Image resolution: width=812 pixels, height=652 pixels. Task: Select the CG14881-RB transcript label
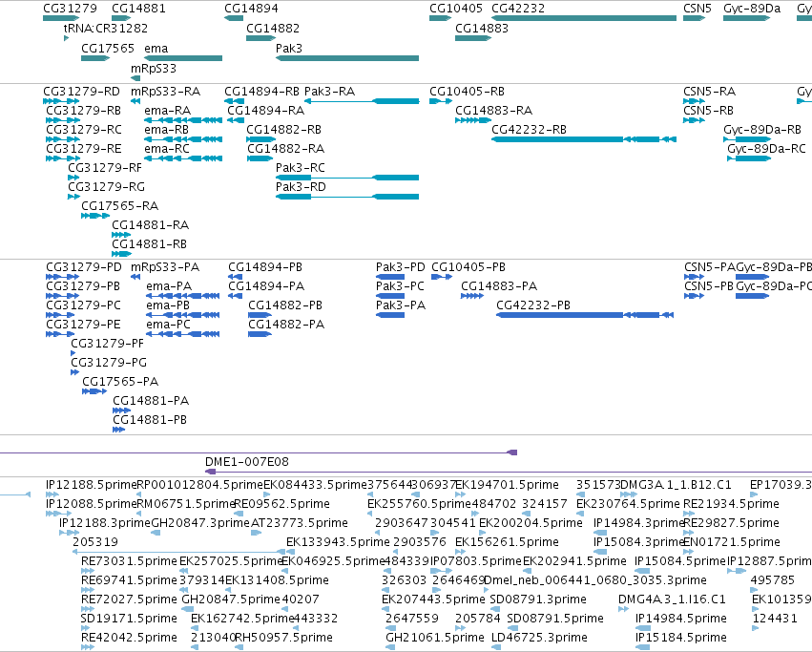149,244
